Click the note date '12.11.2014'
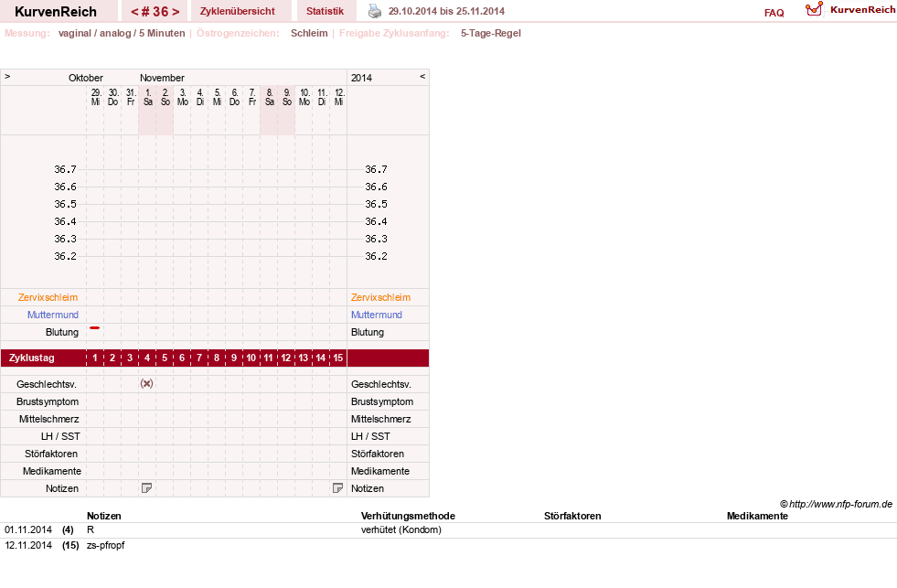The width and height of the screenshot is (897, 588). (28, 545)
